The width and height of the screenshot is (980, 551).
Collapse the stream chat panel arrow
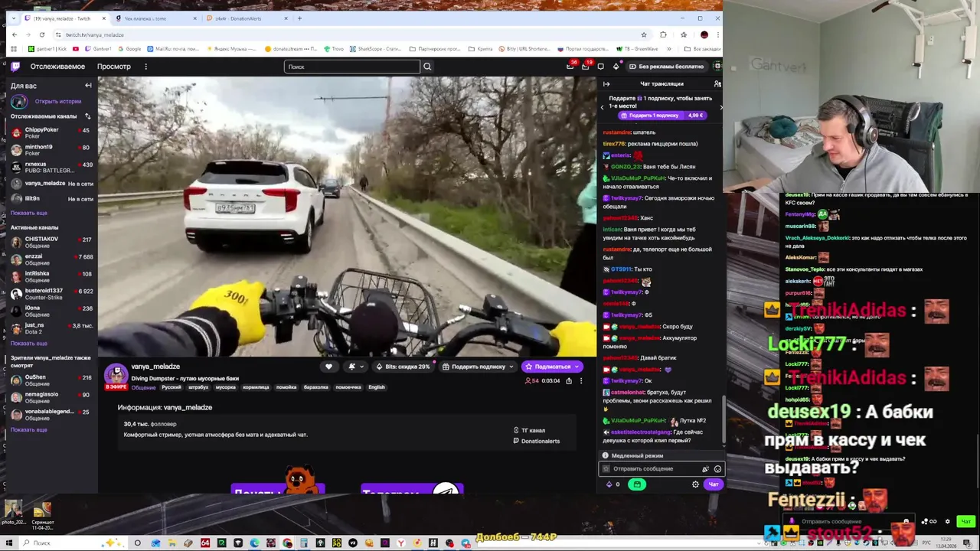pyautogui.click(x=606, y=84)
